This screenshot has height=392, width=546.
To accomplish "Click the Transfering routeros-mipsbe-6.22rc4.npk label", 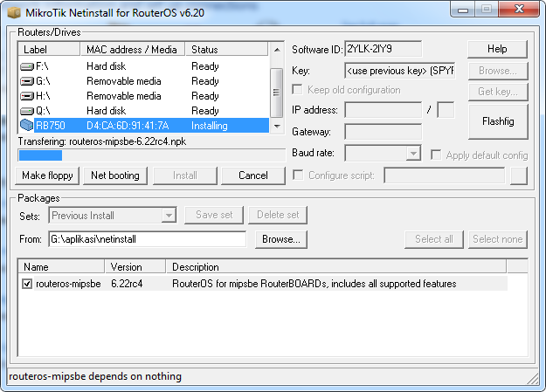I will coord(102,141).
